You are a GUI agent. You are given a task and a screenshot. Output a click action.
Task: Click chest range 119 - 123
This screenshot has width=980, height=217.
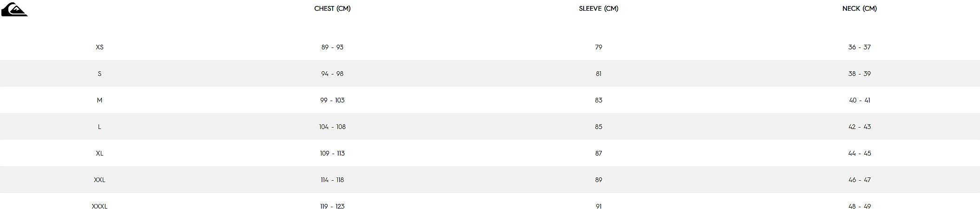pos(332,206)
